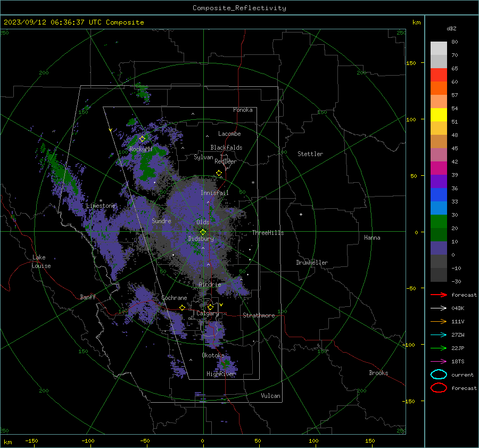Click the ThreeHills town label
Image resolution: width=479 pixels, height=448 pixels.
click(268, 233)
